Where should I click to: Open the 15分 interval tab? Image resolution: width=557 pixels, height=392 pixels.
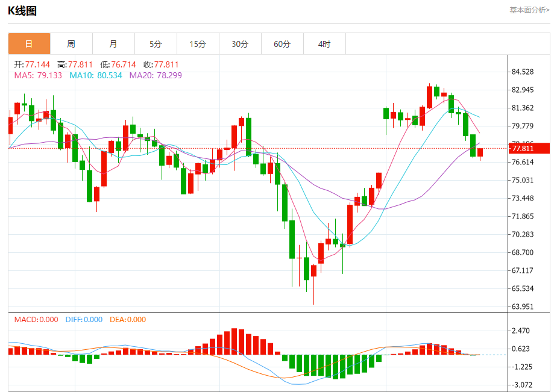(x=198, y=43)
